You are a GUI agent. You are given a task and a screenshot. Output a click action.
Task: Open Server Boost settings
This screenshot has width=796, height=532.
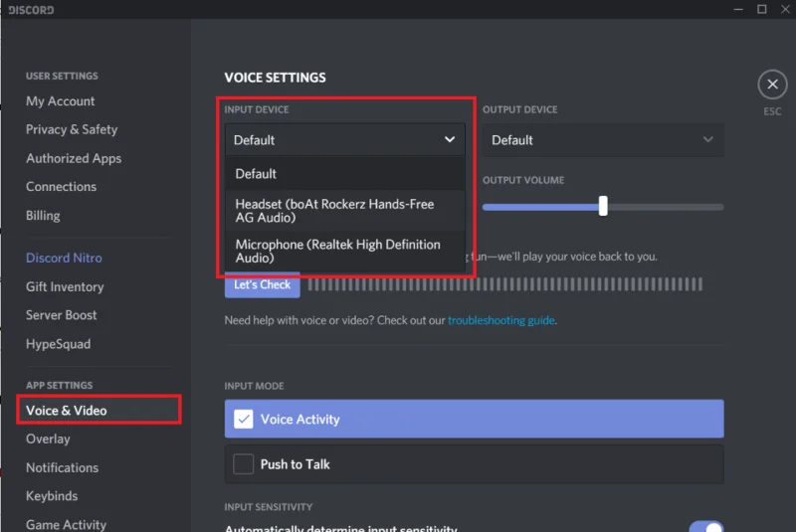point(61,315)
